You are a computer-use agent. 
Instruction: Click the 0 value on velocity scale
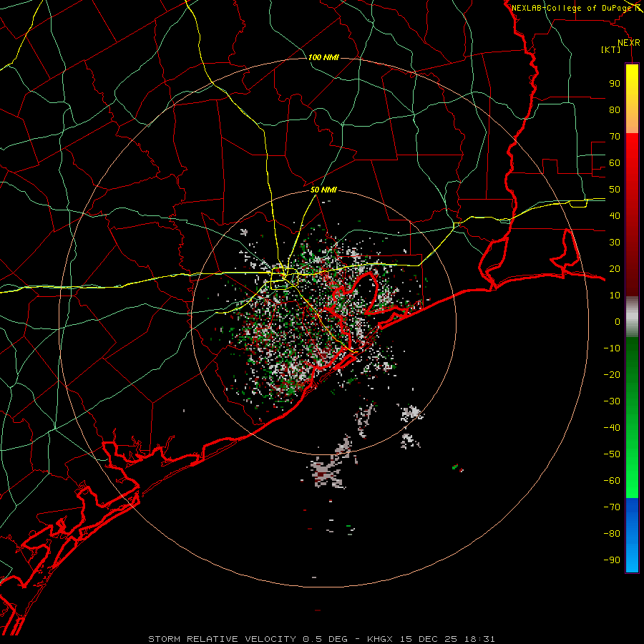tap(618, 321)
